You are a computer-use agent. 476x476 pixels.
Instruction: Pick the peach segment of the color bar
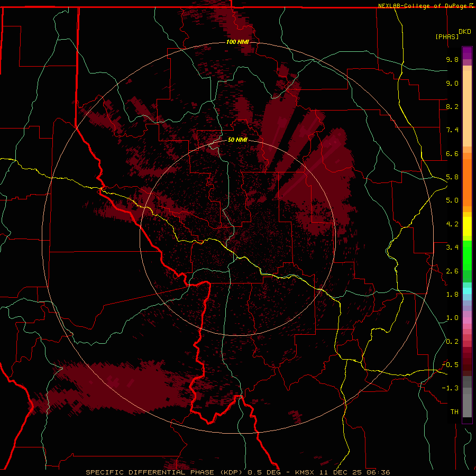pyautogui.click(x=467, y=108)
